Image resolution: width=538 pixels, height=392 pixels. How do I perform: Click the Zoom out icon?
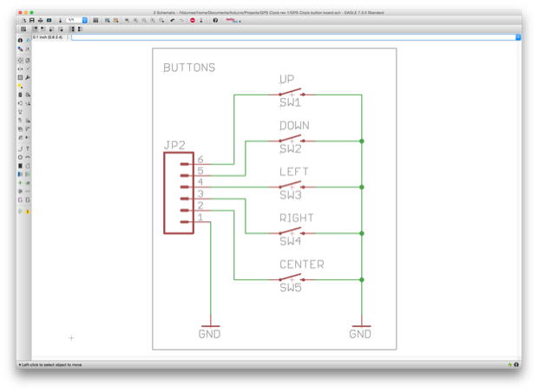tap(144, 21)
